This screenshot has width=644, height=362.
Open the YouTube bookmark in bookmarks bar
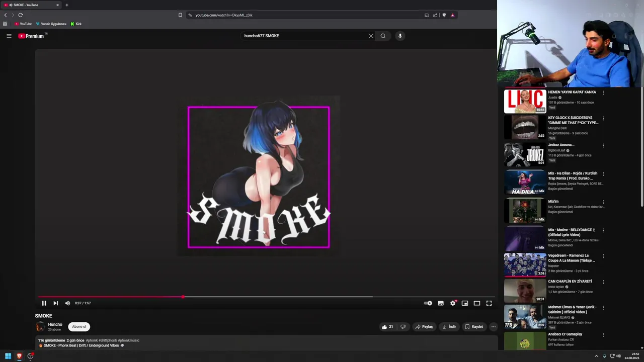click(23, 24)
